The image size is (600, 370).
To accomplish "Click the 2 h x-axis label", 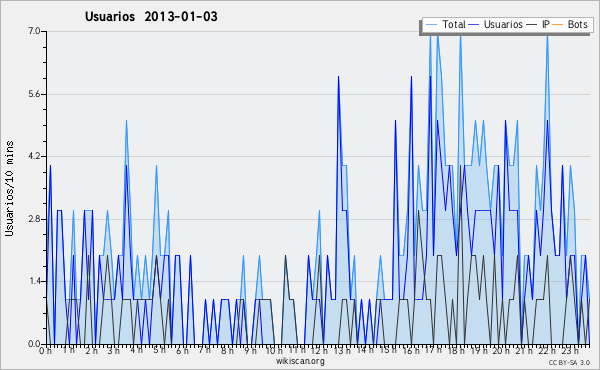I will pos(91,350).
